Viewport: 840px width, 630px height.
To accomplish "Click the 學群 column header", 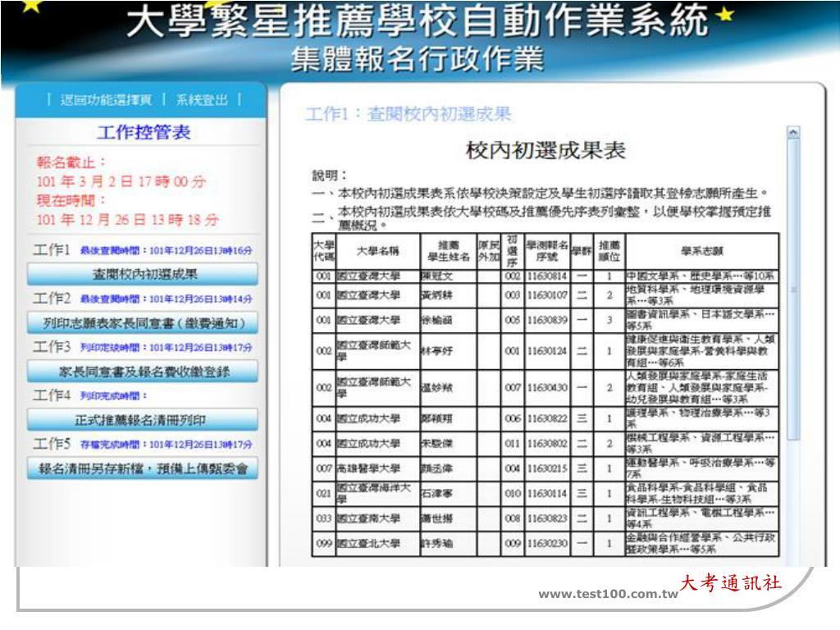I will 582,251.
